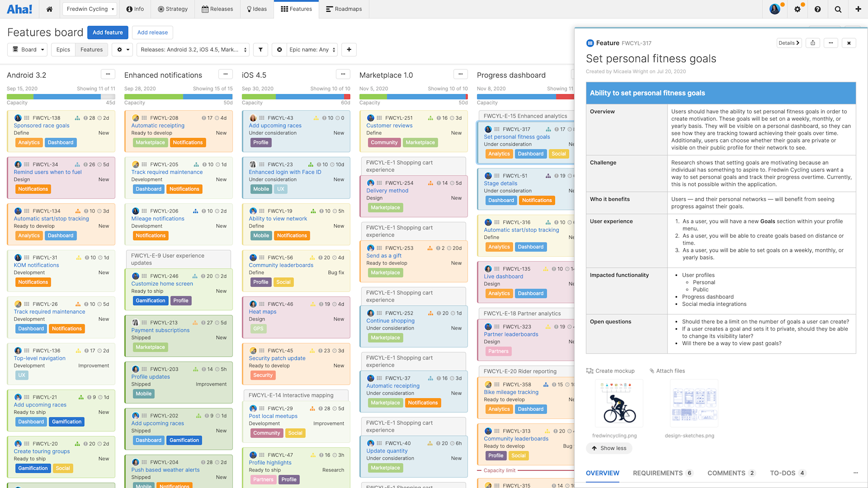Open the Releases calendar section
868x488 pixels.
[x=217, y=9]
